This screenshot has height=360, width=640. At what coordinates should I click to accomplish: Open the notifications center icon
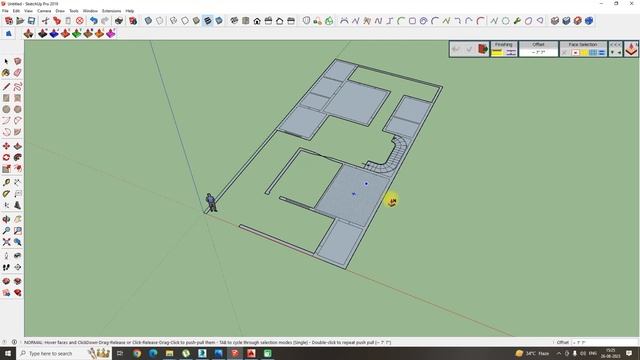click(629, 353)
